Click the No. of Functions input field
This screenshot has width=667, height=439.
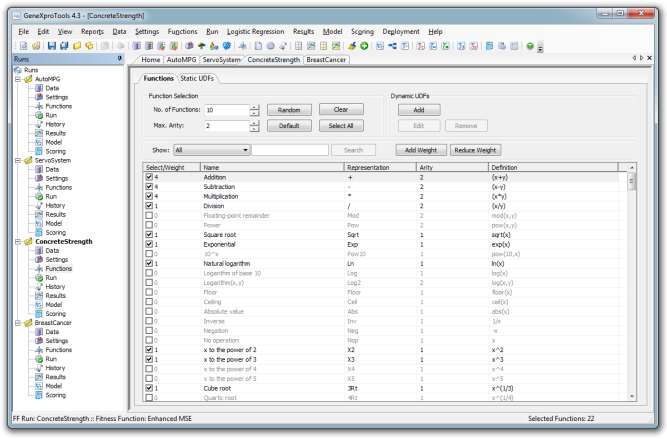coord(227,110)
